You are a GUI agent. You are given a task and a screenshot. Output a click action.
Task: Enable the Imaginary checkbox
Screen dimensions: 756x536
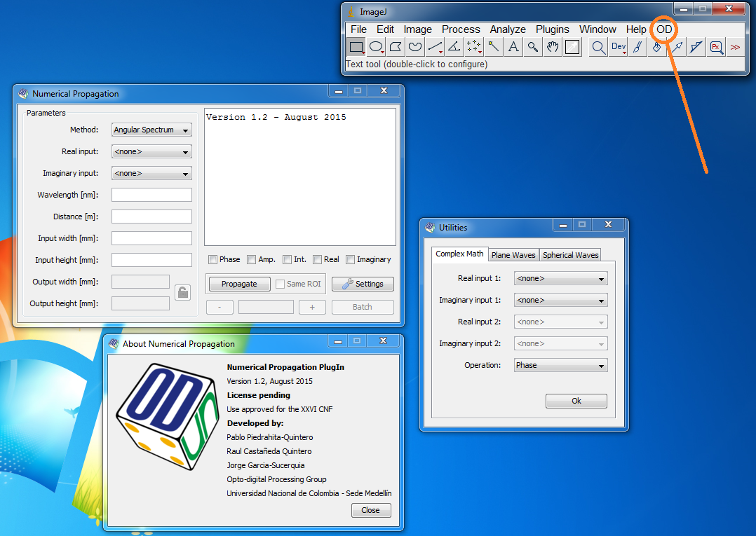click(351, 259)
